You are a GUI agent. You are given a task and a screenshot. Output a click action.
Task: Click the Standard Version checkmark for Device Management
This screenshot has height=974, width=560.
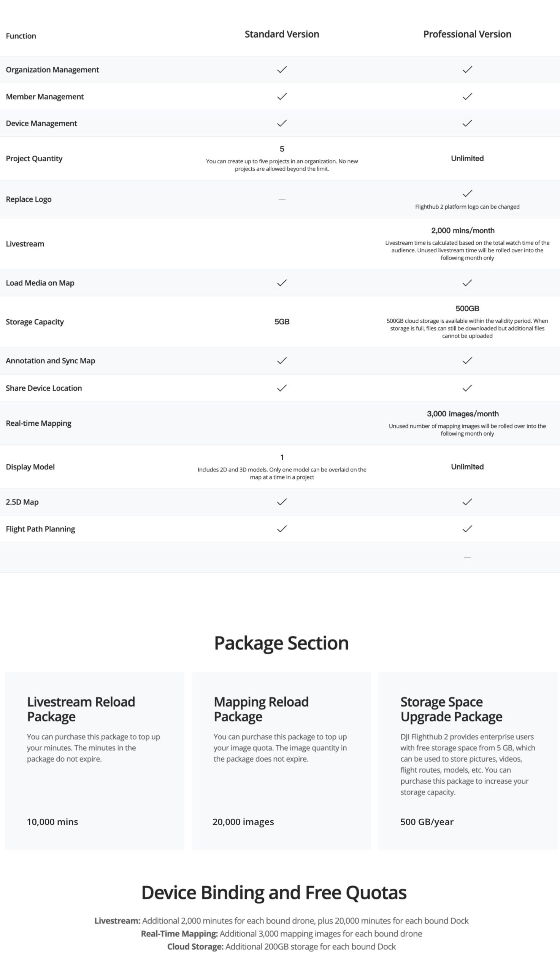[282, 123]
